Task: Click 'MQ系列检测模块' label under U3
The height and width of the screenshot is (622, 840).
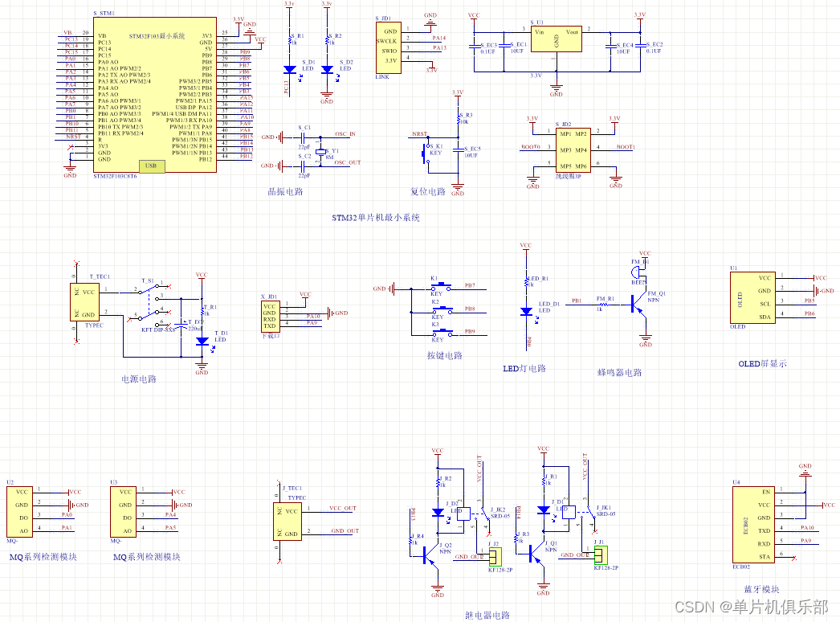Action: click(147, 557)
